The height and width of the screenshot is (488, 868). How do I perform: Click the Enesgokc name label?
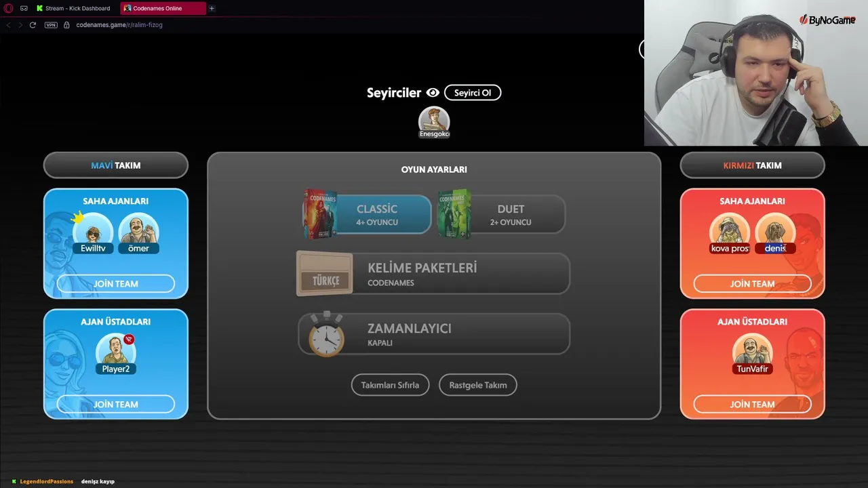pyautogui.click(x=434, y=134)
